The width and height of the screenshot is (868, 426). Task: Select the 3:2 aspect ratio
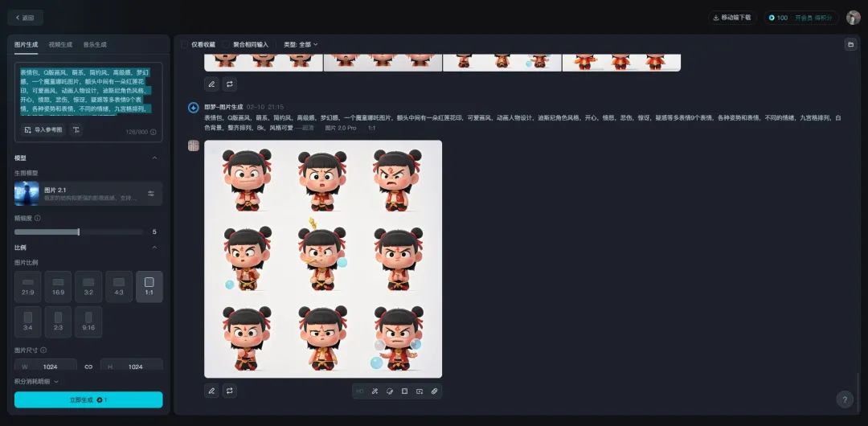[88, 286]
